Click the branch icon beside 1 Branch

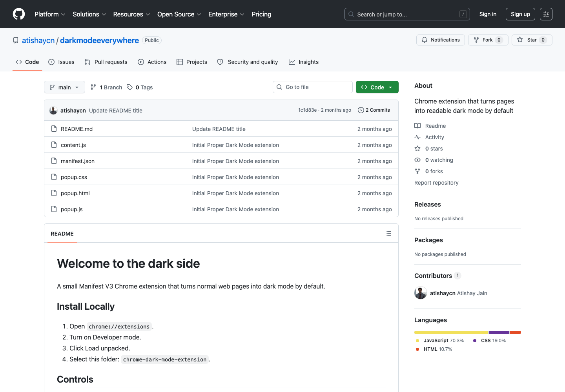pyautogui.click(x=93, y=87)
